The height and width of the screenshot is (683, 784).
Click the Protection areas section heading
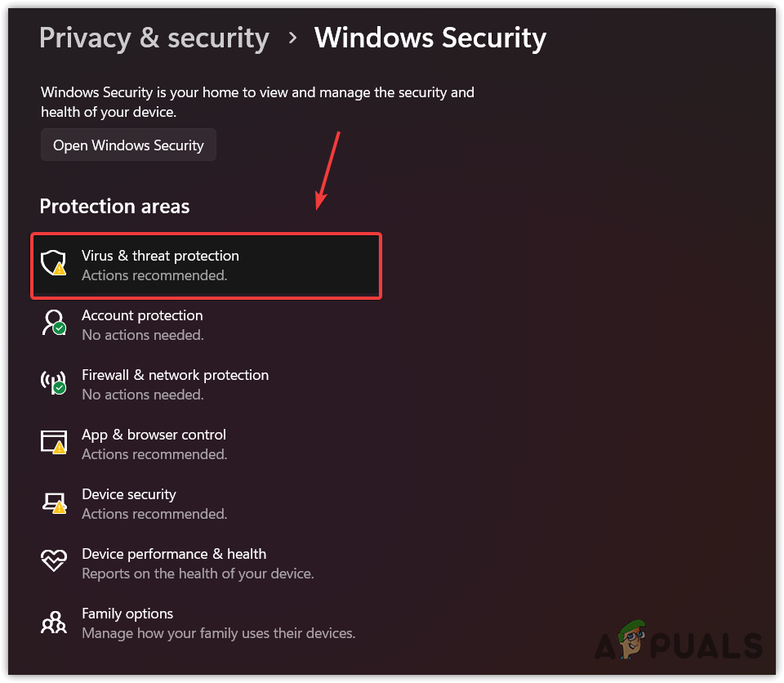point(114,207)
